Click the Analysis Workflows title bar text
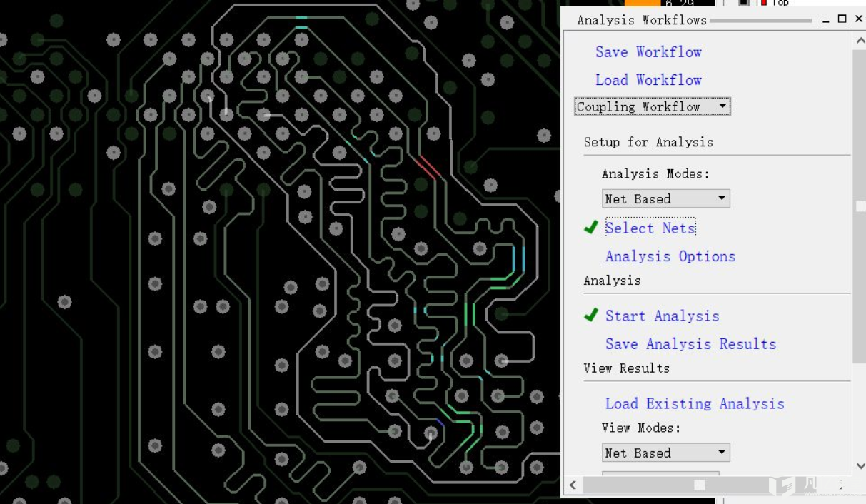 pyautogui.click(x=642, y=20)
